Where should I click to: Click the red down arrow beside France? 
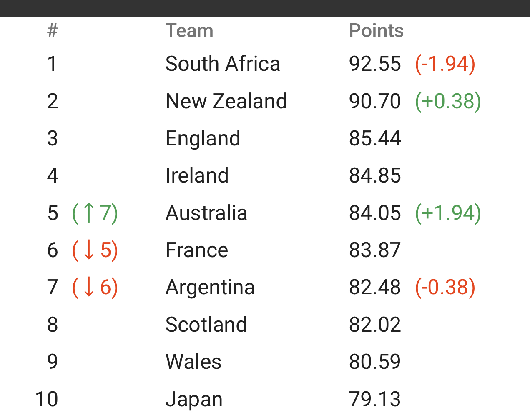(x=88, y=250)
